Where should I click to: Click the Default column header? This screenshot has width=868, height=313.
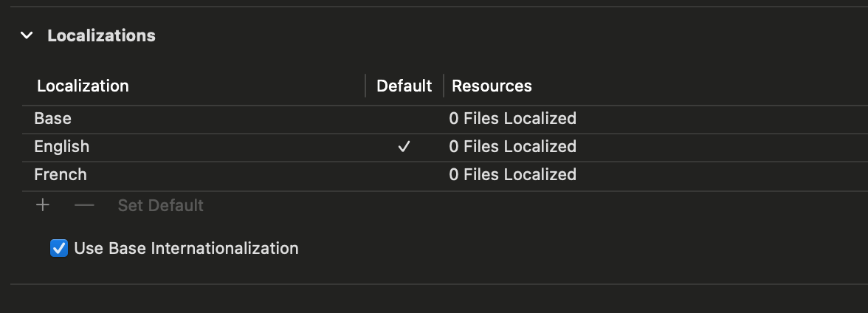click(x=404, y=86)
